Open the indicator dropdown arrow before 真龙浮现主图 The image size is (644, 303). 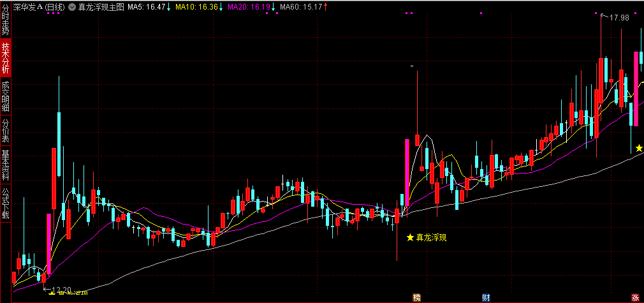tap(71, 7)
